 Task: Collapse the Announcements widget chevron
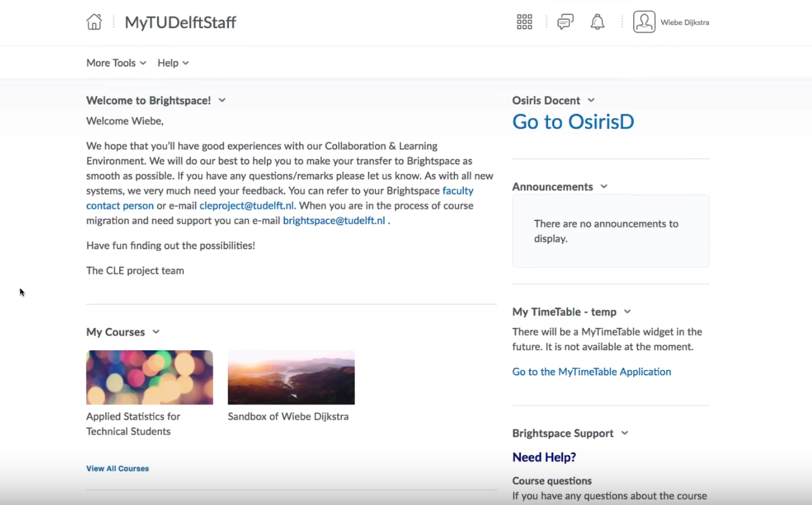click(604, 187)
